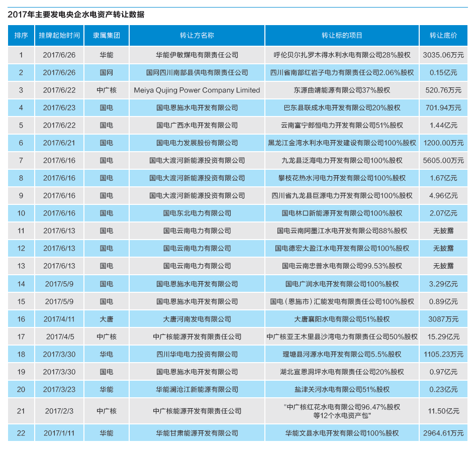Click the 国网四川南部县供电有限责任公司 cell
476x449 pixels.
(197, 72)
